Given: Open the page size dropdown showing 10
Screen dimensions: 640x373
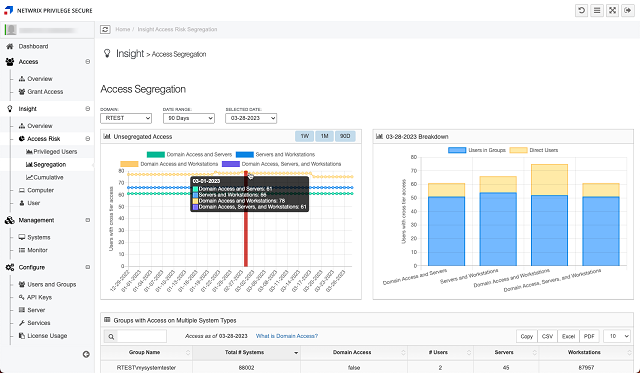Looking at the screenshot, I should click(617, 336).
